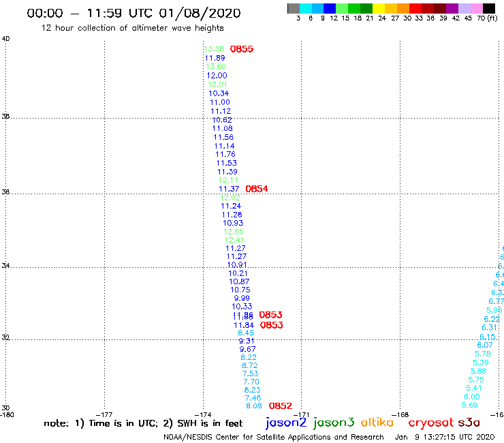Screen dimensions: 504x443
Task: Click the jason3 satellite label
Action: (x=334, y=423)
